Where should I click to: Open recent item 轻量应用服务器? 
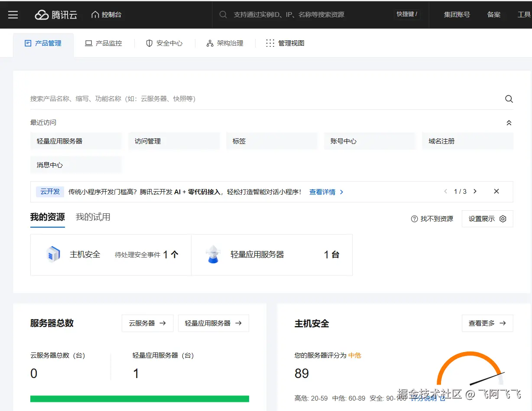(76, 141)
